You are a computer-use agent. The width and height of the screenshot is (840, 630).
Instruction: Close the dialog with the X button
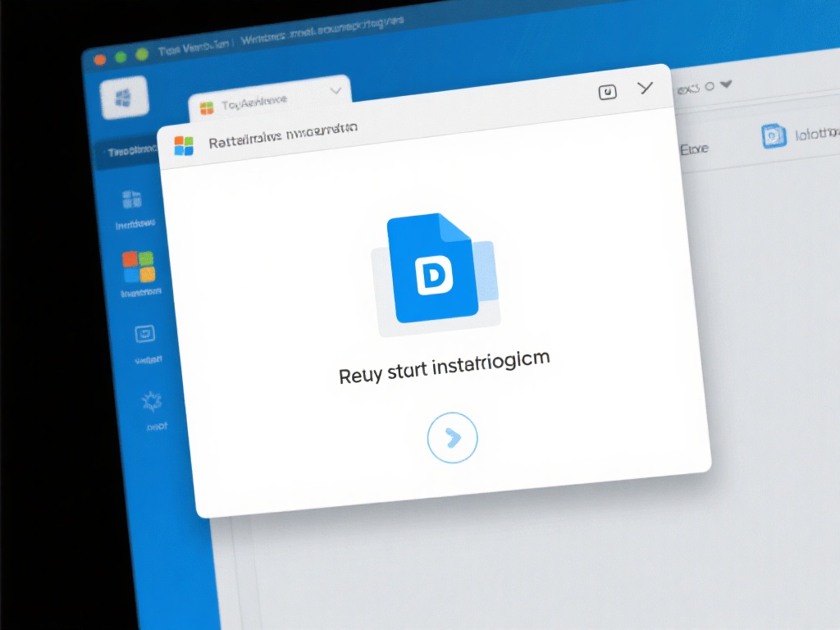coord(646,89)
